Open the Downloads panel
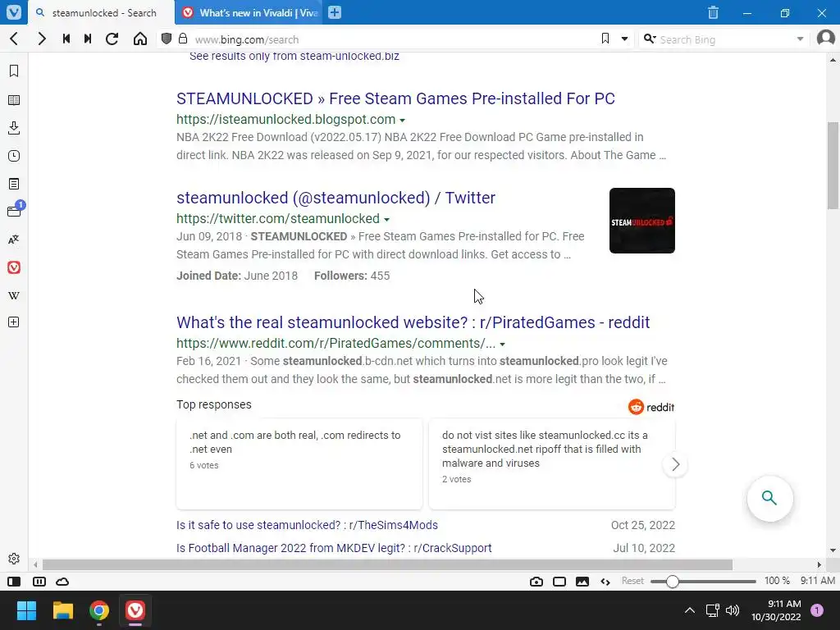 [x=14, y=127]
